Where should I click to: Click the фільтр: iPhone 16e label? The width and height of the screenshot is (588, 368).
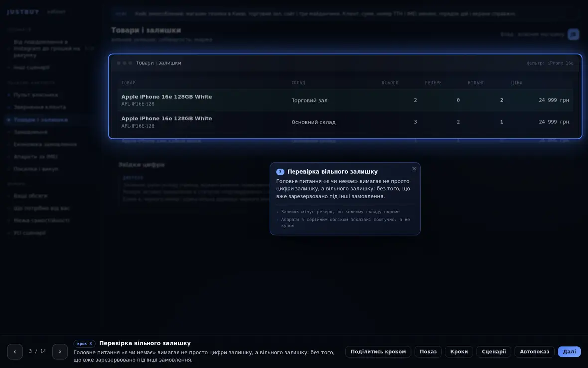[x=550, y=63]
